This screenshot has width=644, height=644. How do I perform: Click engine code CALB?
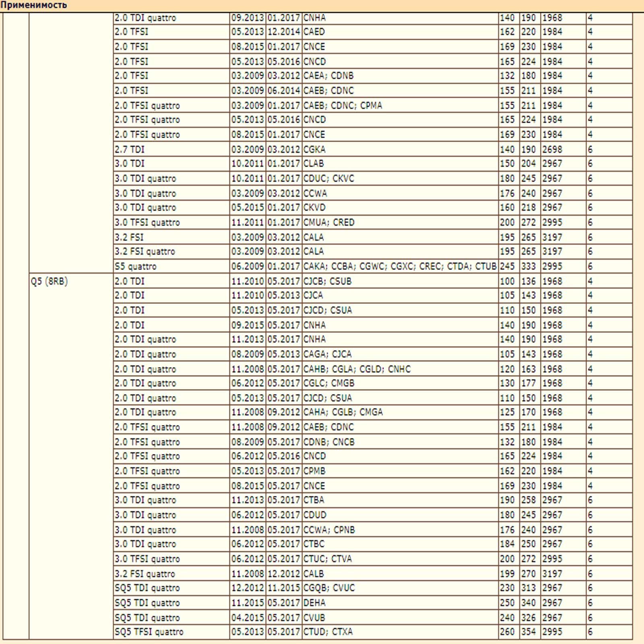(x=314, y=574)
